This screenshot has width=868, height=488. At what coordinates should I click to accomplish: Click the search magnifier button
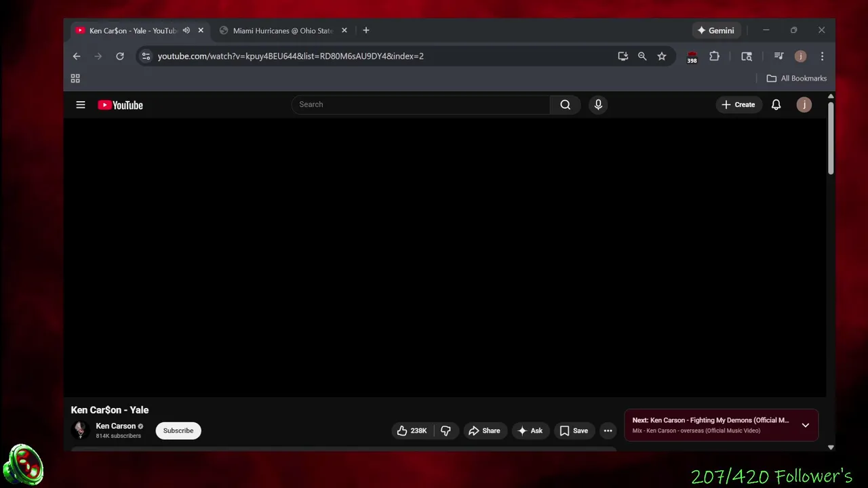565,104
